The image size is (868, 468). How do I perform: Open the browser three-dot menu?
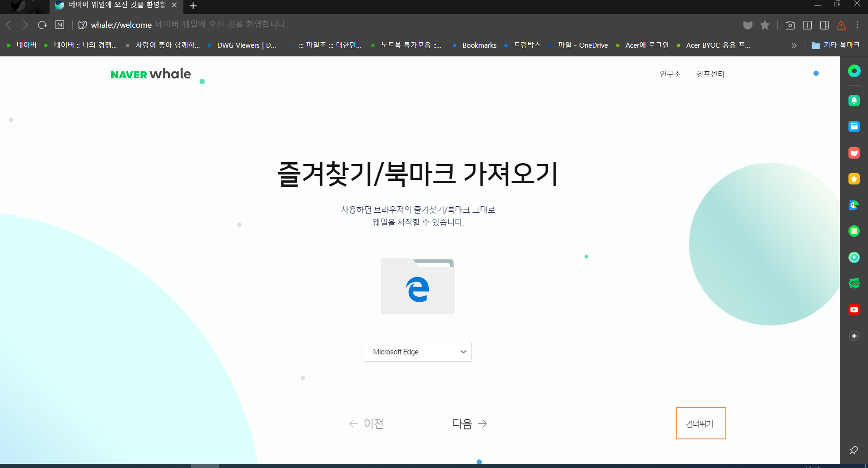point(858,25)
